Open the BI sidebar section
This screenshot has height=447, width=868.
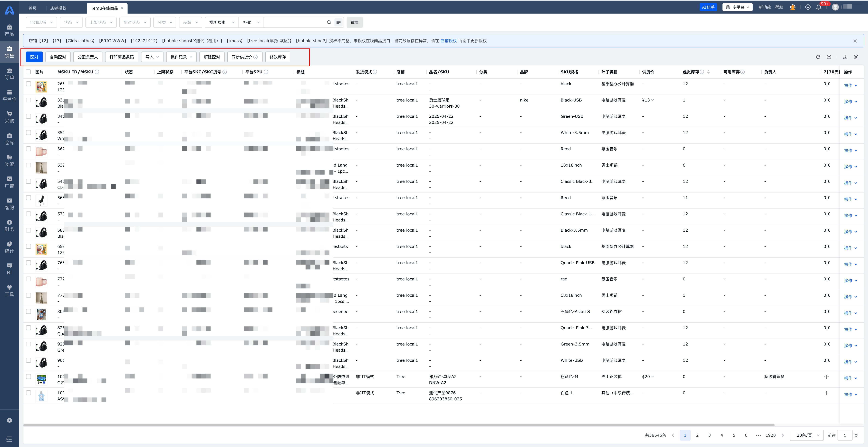[x=9, y=269]
